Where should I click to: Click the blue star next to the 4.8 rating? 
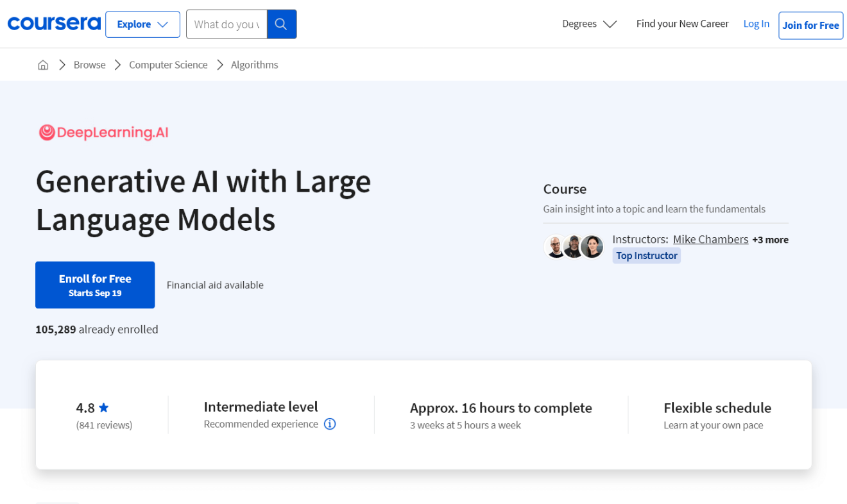pos(104,407)
